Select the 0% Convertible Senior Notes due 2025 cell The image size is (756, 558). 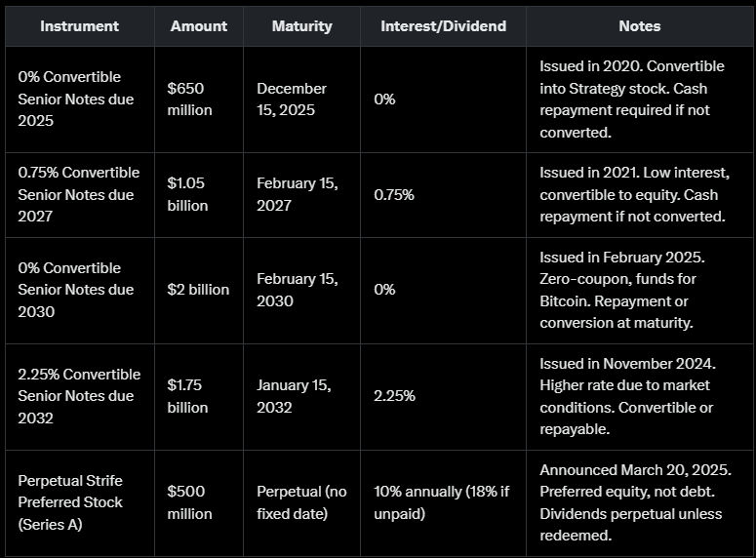[x=76, y=100]
